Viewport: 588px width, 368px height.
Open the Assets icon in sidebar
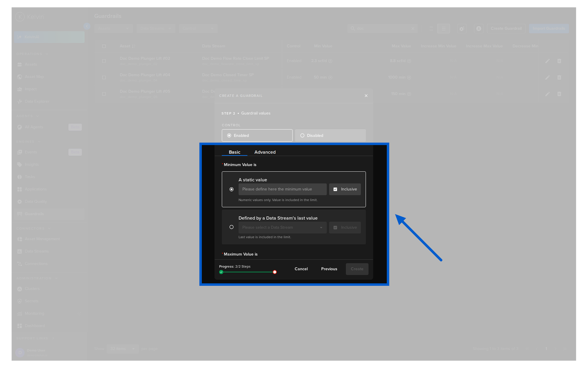pos(20,64)
